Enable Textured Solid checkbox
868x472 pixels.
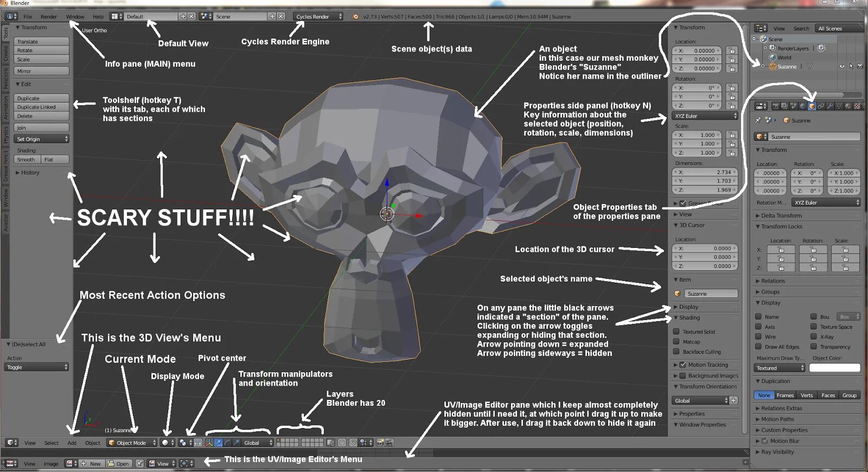pos(676,331)
